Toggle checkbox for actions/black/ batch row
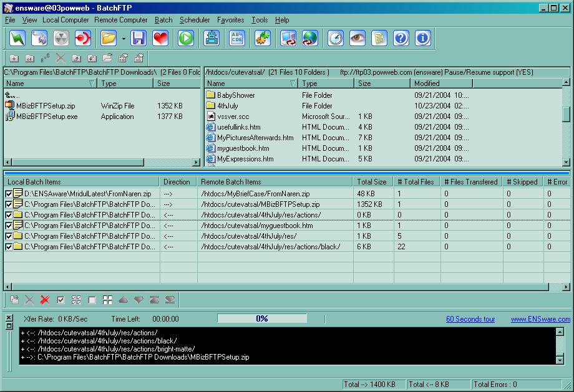 9,247
